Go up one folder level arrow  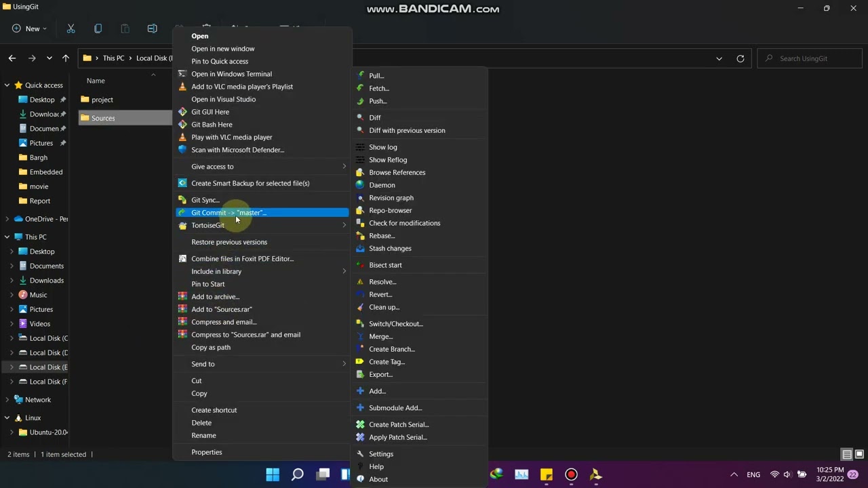(x=66, y=58)
